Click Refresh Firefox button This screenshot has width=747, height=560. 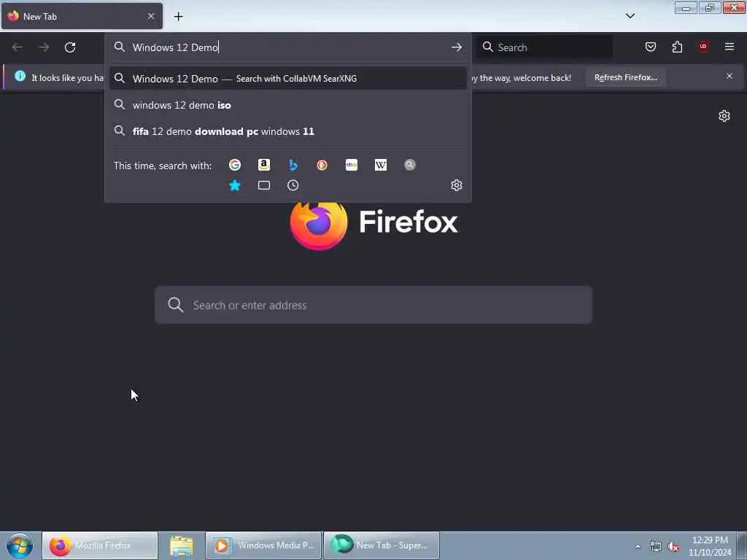coord(625,77)
